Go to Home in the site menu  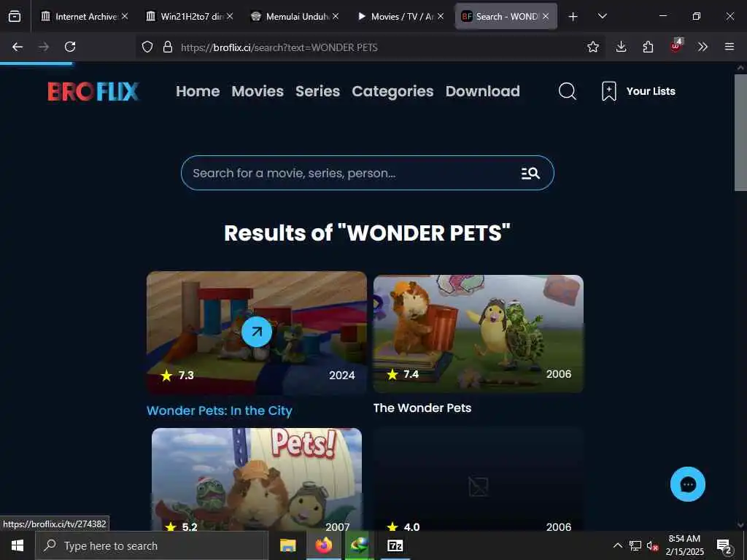pos(198,91)
